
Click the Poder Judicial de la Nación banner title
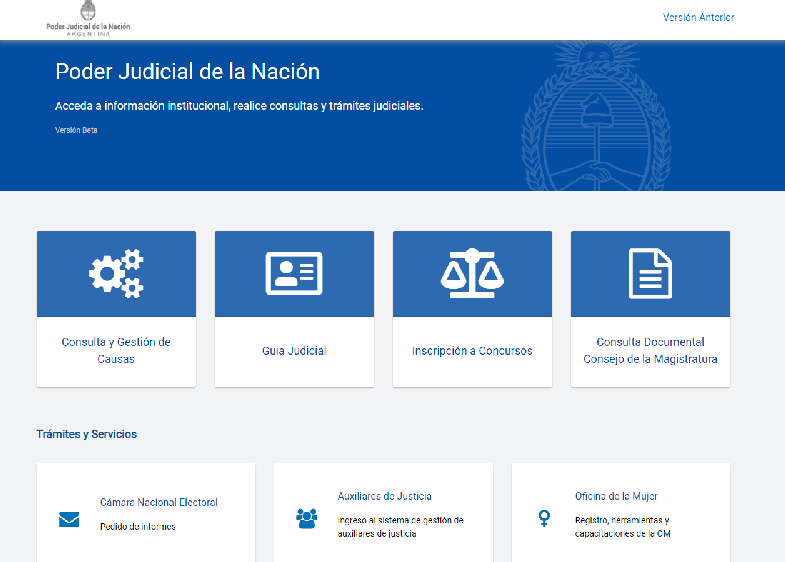187,72
